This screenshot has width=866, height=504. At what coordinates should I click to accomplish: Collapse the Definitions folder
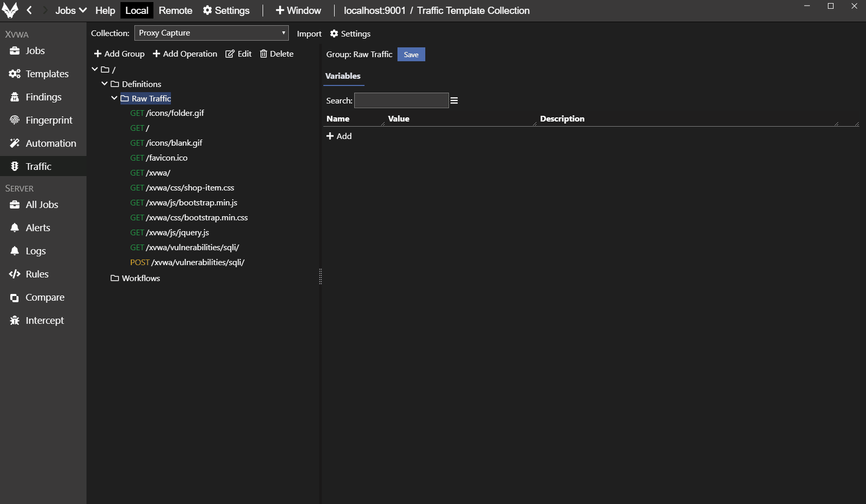pos(105,83)
